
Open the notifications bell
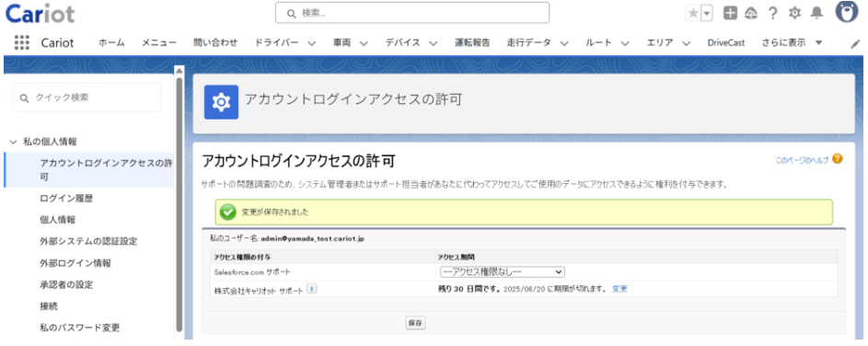tap(816, 13)
